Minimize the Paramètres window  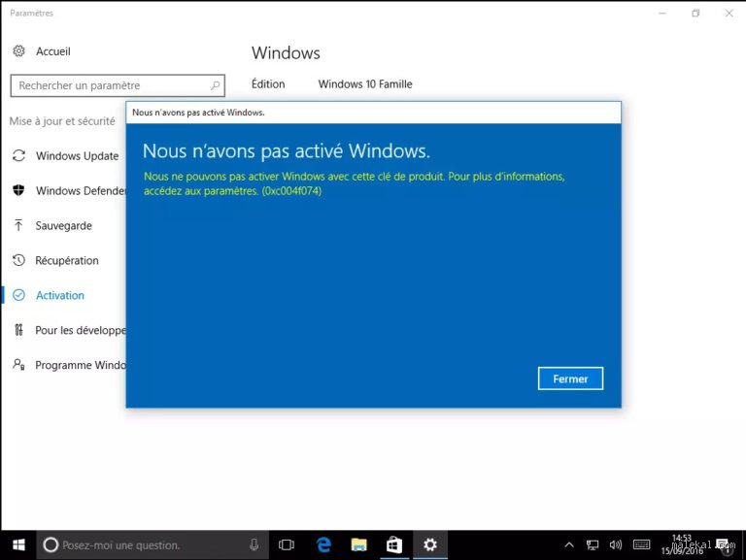pos(662,14)
